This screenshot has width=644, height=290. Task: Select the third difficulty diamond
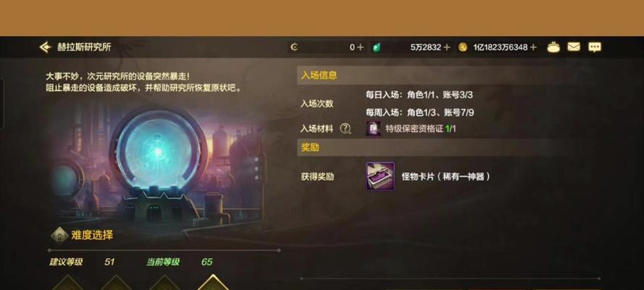click(164, 283)
